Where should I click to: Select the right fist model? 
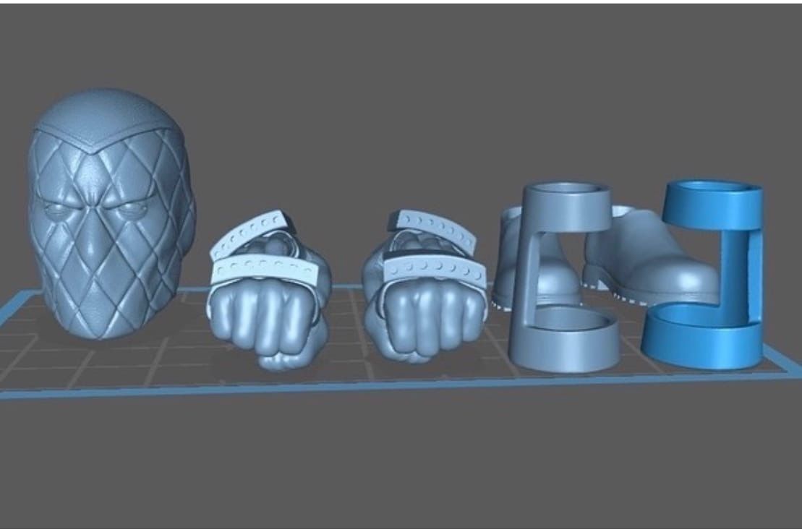pos(425,286)
